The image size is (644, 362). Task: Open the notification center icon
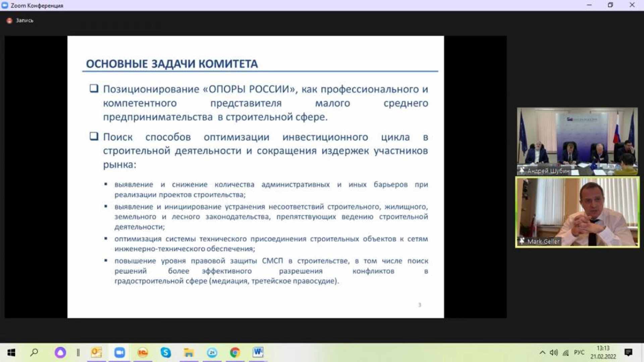click(x=628, y=352)
